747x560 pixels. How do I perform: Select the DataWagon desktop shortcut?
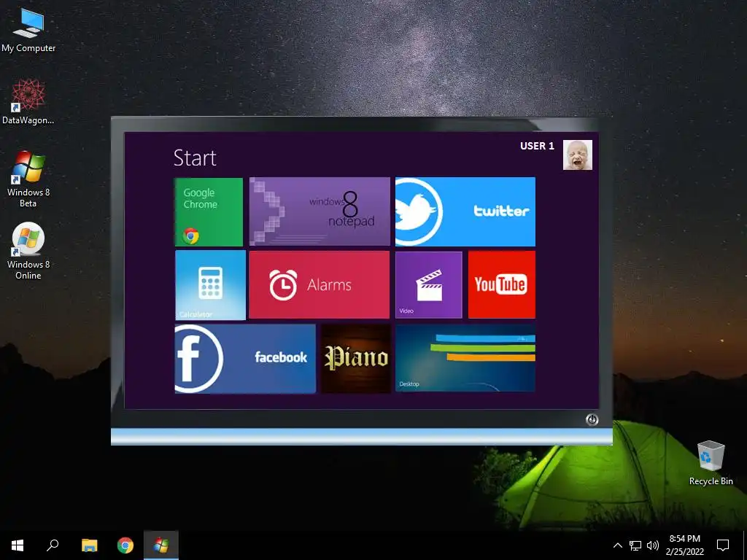(x=28, y=102)
